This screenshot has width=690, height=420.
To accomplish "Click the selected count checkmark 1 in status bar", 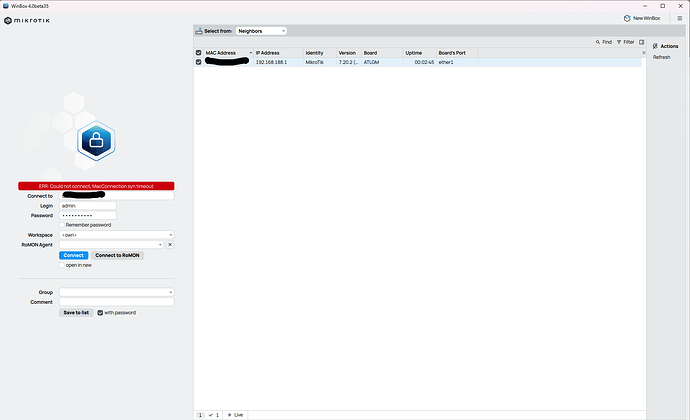I will point(214,415).
